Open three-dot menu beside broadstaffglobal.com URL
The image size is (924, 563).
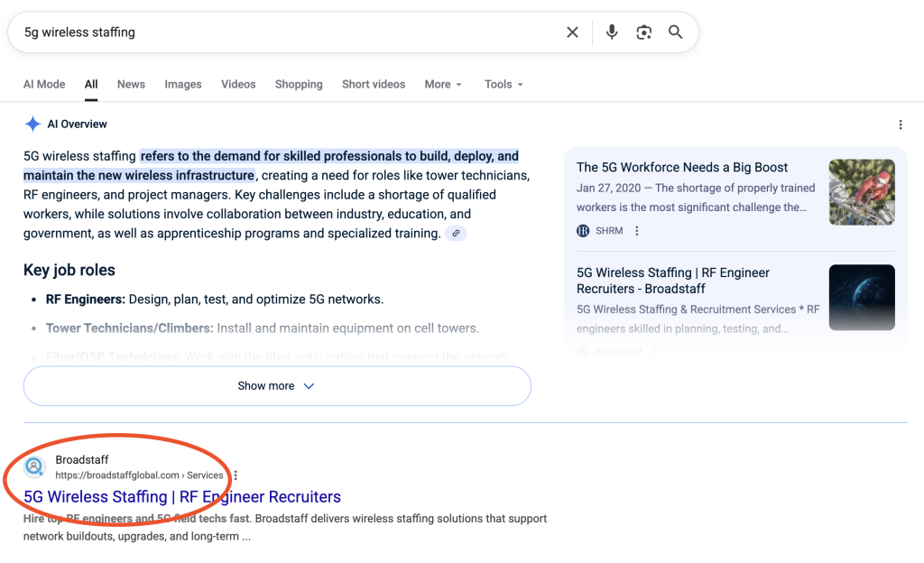pos(236,475)
